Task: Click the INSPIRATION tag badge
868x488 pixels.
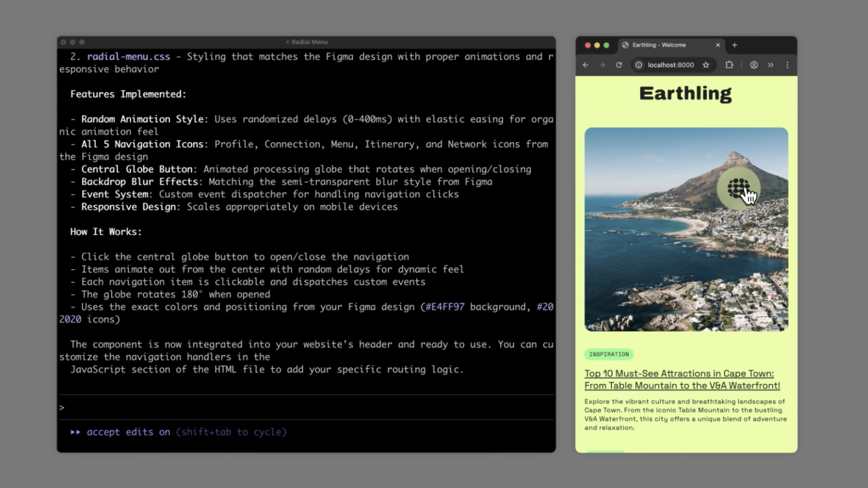Action: click(x=609, y=354)
